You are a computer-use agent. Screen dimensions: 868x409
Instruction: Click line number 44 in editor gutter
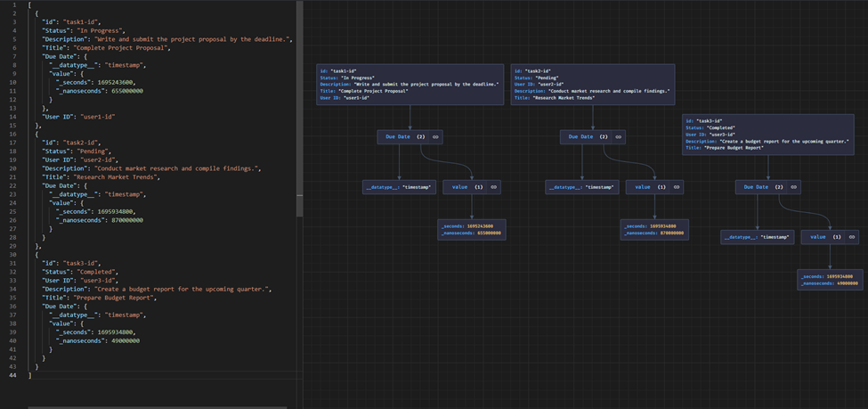[x=12, y=375]
